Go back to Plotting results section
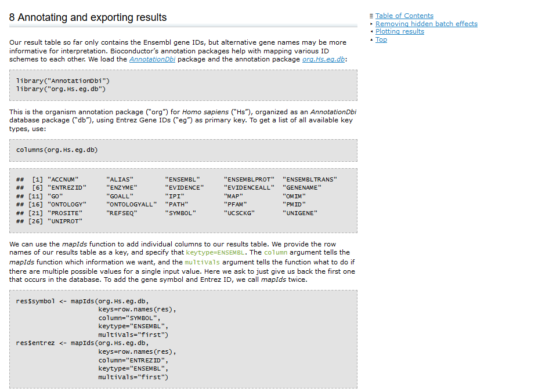The width and height of the screenshot is (542, 392). (x=400, y=31)
